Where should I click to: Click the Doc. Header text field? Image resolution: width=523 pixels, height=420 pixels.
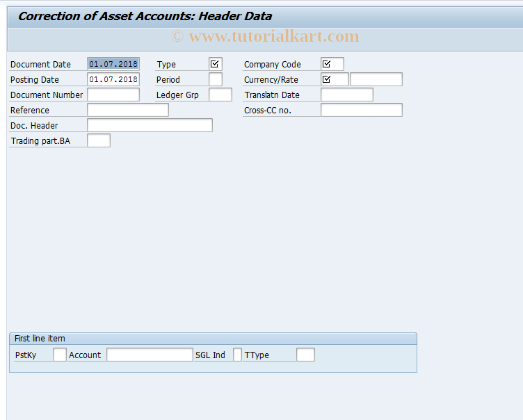tap(150, 125)
